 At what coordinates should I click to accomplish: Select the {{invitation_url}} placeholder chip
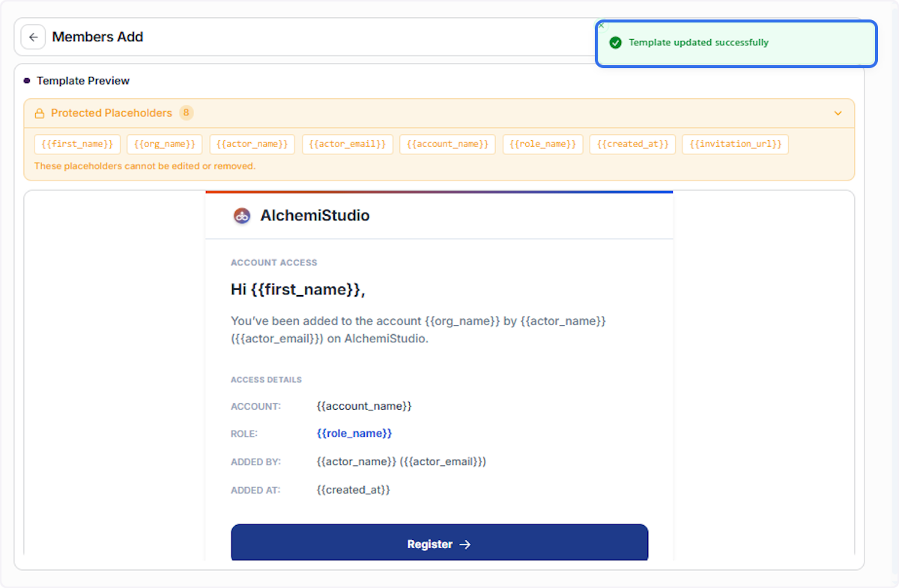point(735,144)
